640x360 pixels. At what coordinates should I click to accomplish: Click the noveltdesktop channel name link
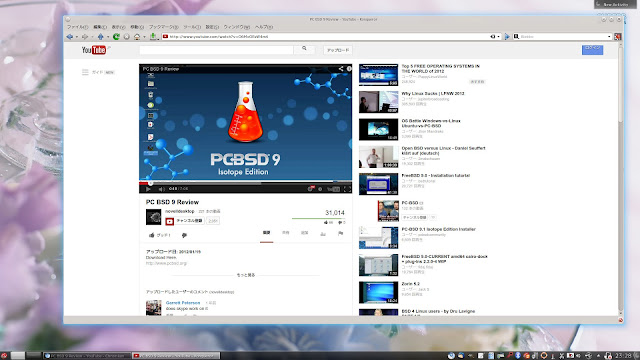[x=180, y=211]
